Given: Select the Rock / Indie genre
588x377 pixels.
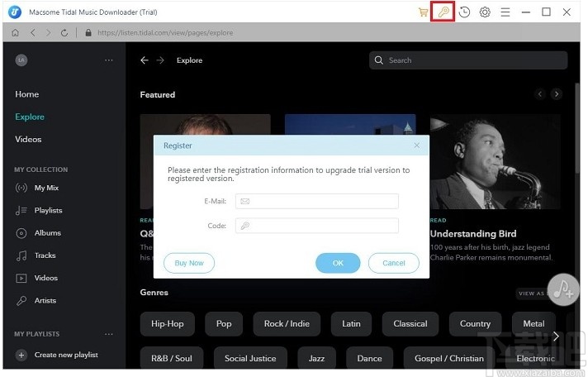Looking at the screenshot, I should [287, 324].
